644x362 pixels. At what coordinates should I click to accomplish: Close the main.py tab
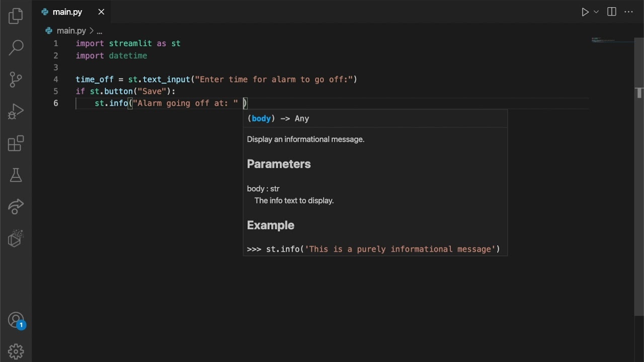pyautogui.click(x=101, y=12)
